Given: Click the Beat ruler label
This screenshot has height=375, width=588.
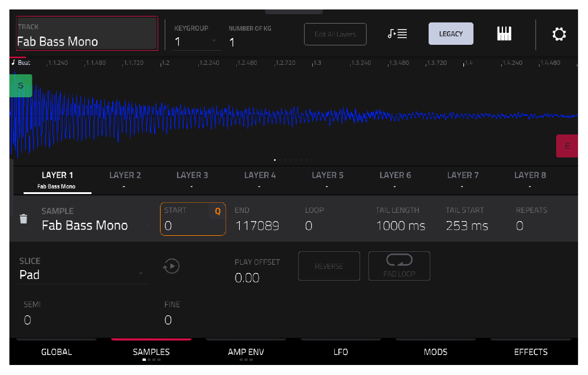Looking at the screenshot, I should pos(21,63).
